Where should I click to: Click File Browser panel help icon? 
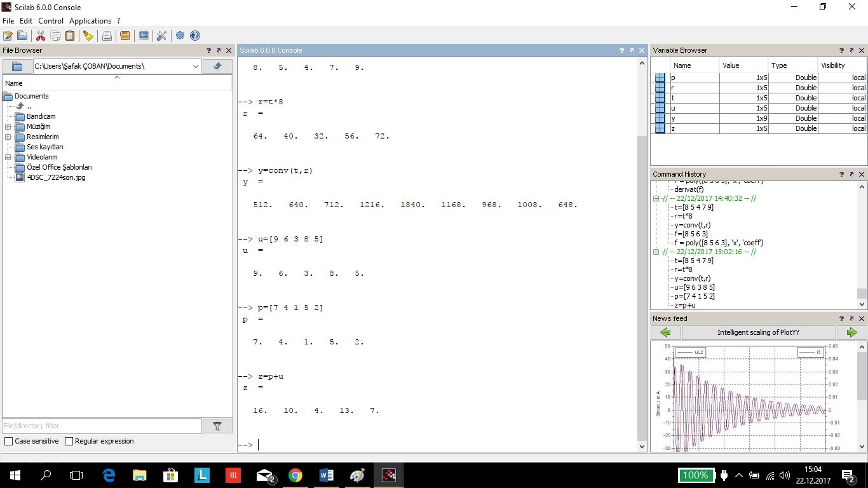(208, 50)
